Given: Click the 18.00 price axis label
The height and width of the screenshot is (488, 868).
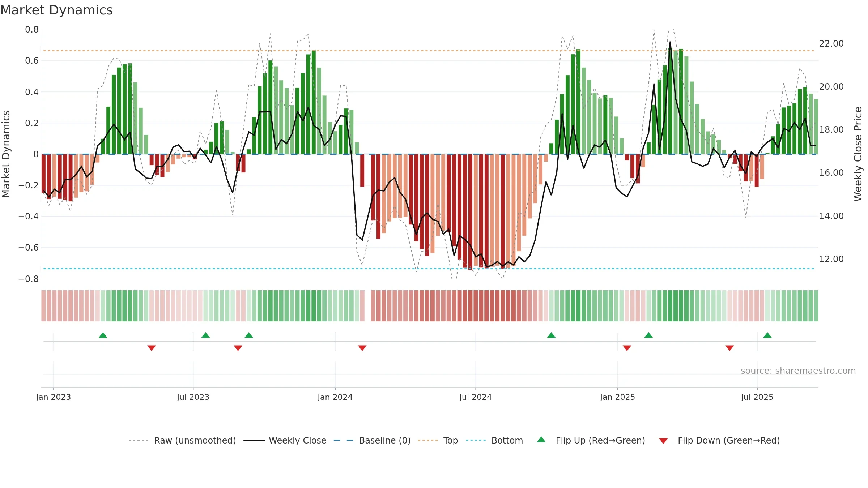Looking at the screenshot, I should pos(831,130).
